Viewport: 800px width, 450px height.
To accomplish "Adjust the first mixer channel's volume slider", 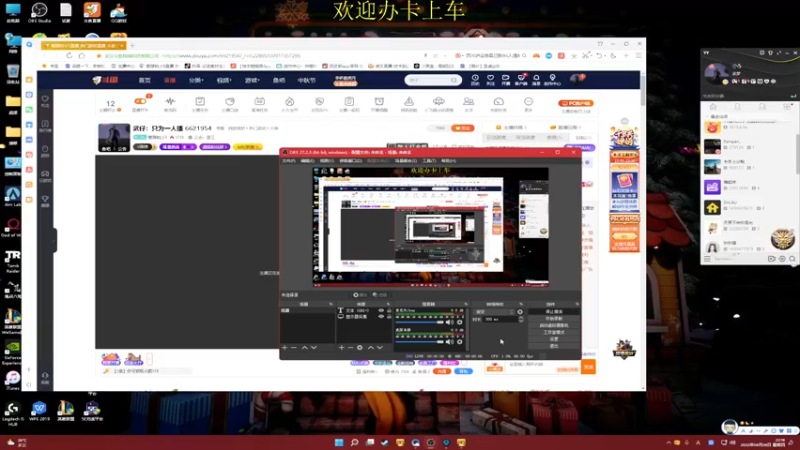I will tap(419, 322).
